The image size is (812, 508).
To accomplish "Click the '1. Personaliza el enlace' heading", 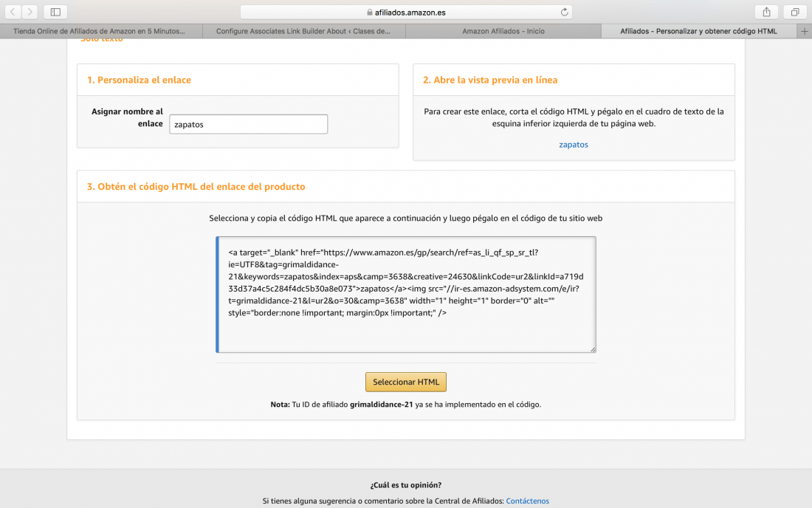I will [x=139, y=80].
